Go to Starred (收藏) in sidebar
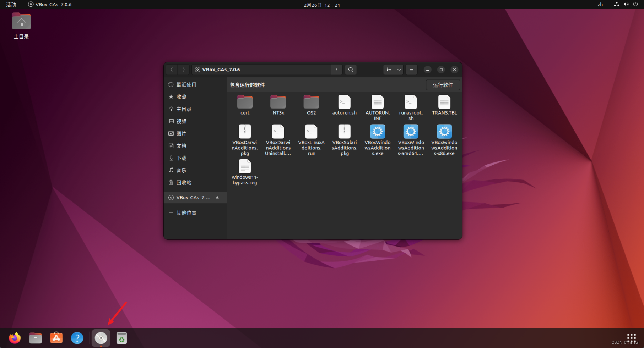The width and height of the screenshot is (644, 348). click(x=195, y=97)
